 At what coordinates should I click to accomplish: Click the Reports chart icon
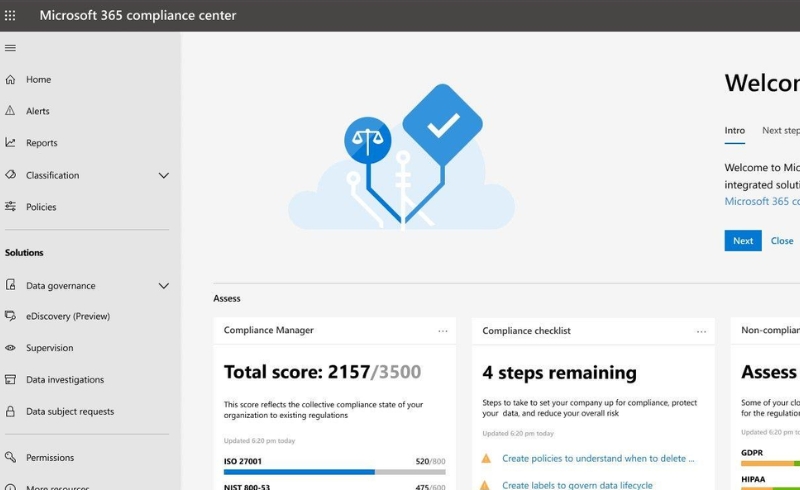pyautogui.click(x=10, y=142)
